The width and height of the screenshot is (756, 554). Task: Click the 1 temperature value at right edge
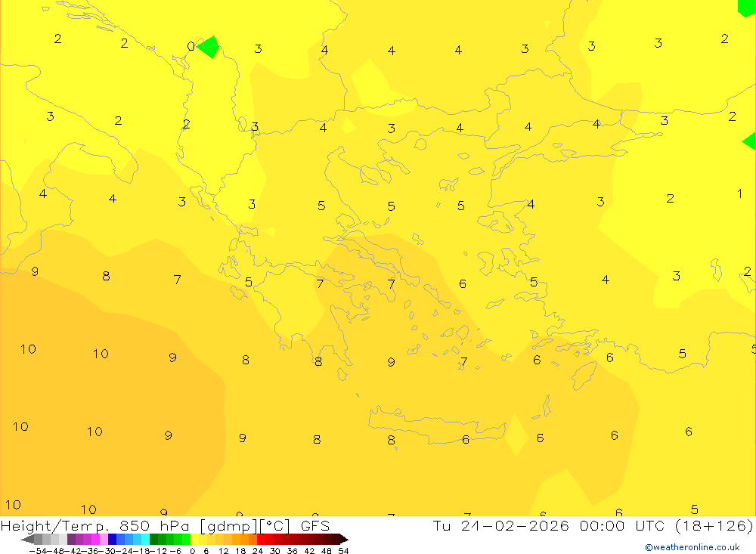(x=739, y=193)
